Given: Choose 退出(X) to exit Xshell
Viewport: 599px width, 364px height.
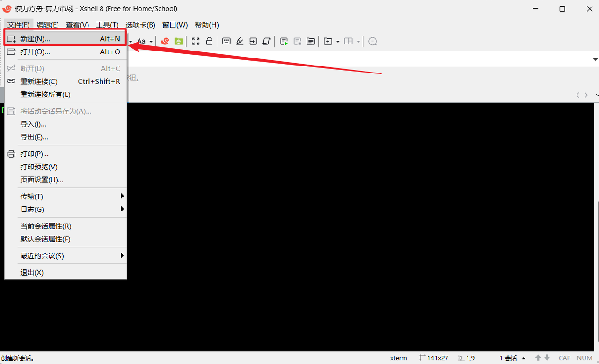Looking at the screenshot, I should click(x=66, y=273).
